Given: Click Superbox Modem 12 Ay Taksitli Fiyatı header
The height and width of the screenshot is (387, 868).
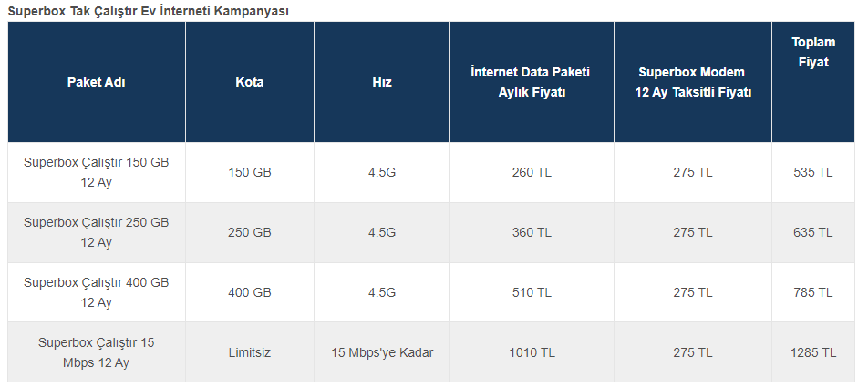Looking at the screenshot, I should [693, 82].
